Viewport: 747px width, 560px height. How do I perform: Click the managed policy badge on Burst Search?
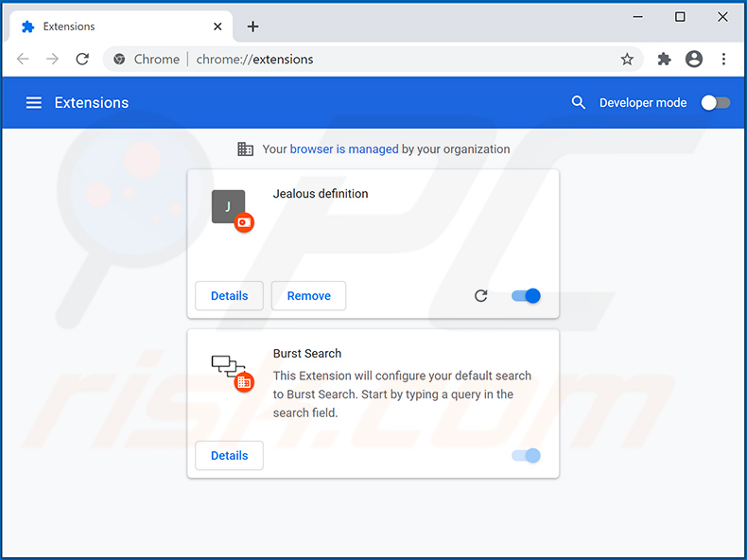point(244,382)
